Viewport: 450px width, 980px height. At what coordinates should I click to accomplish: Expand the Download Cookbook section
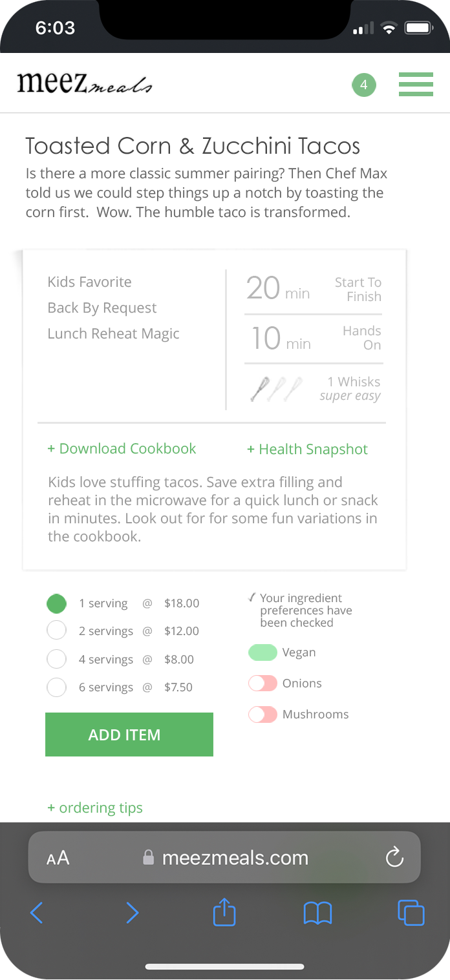[122, 449]
